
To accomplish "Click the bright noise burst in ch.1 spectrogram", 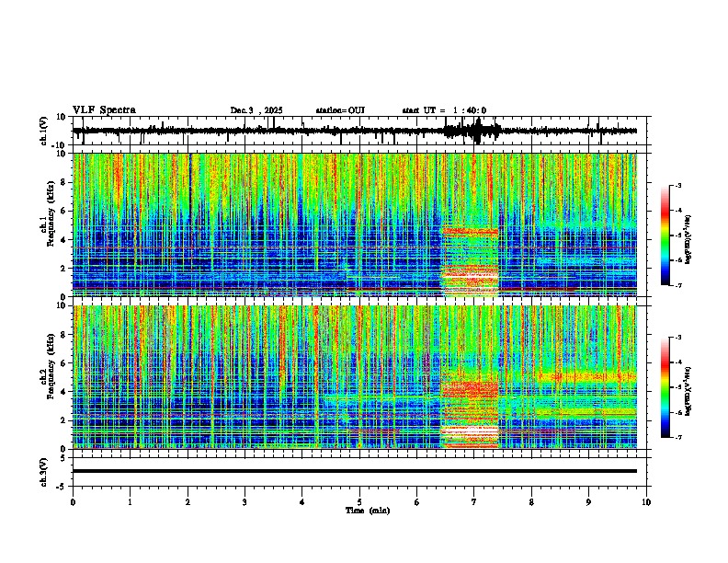I will click(x=470, y=261).
